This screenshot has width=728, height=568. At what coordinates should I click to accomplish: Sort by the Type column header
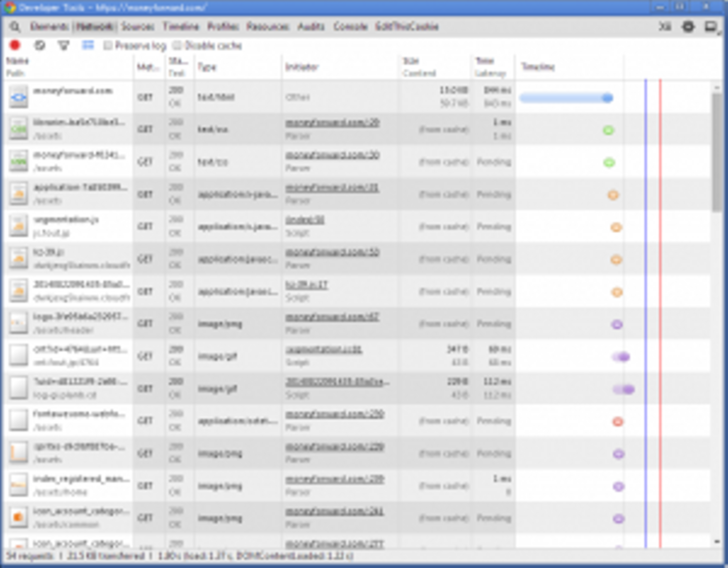click(x=238, y=67)
